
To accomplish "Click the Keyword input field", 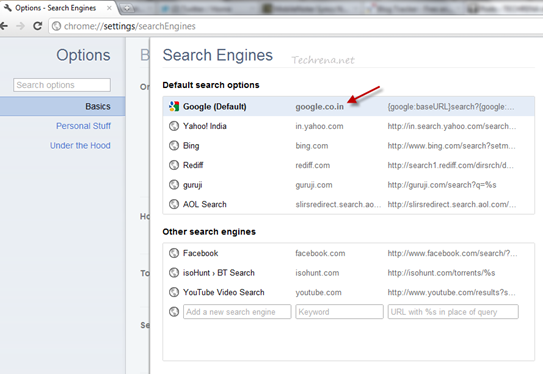I will (339, 312).
